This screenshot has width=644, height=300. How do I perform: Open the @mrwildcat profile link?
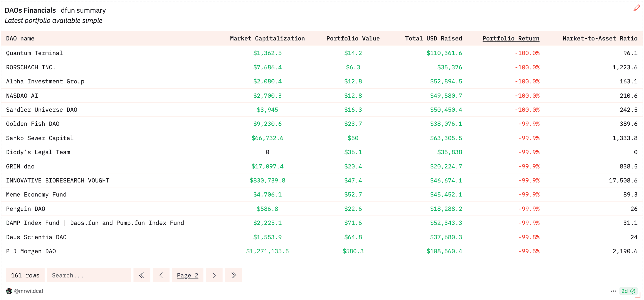(x=29, y=291)
